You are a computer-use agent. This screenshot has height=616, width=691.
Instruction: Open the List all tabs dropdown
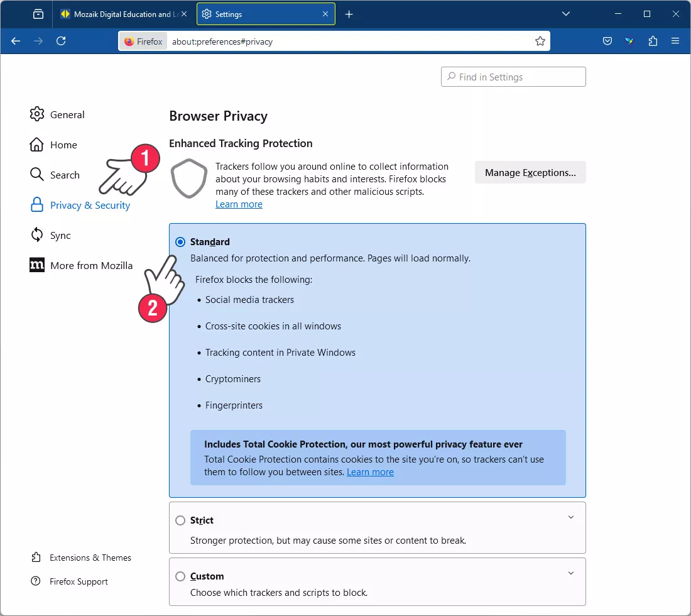point(566,14)
